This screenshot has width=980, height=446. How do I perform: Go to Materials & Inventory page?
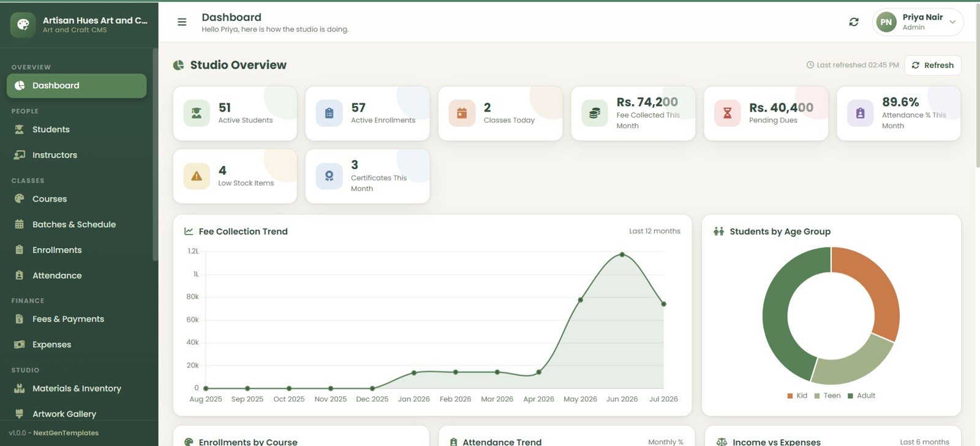(x=77, y=388)
